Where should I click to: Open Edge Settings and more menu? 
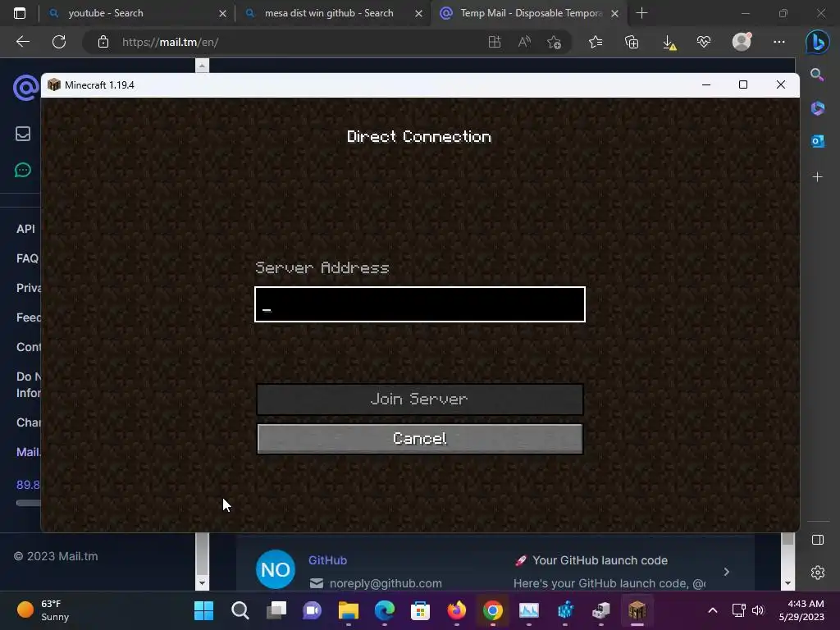(x=779, y=42)
